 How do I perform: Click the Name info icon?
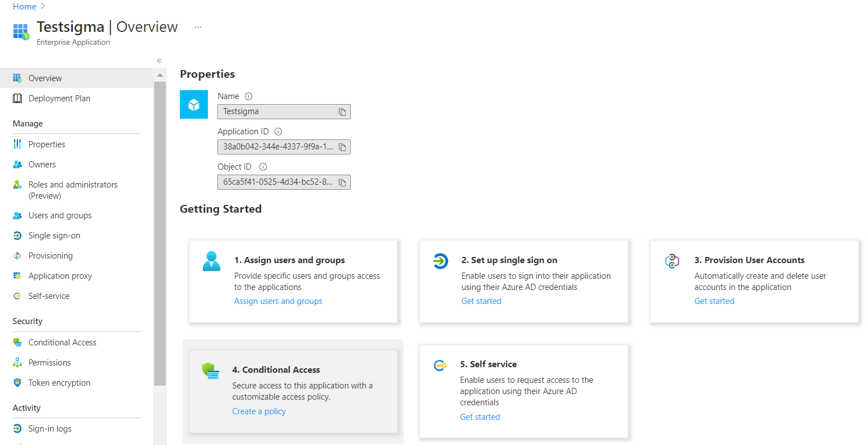tap(249, 96)
